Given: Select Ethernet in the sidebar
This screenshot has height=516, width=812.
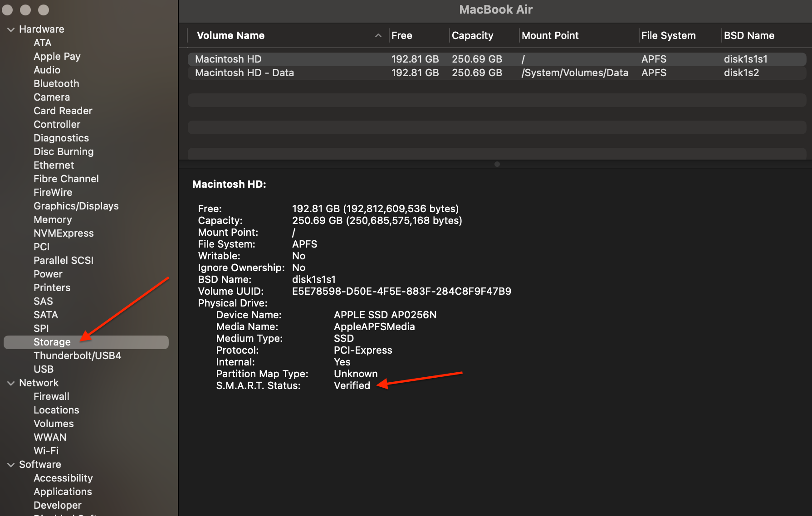Looking at the screenshot, I should [54, 165].
